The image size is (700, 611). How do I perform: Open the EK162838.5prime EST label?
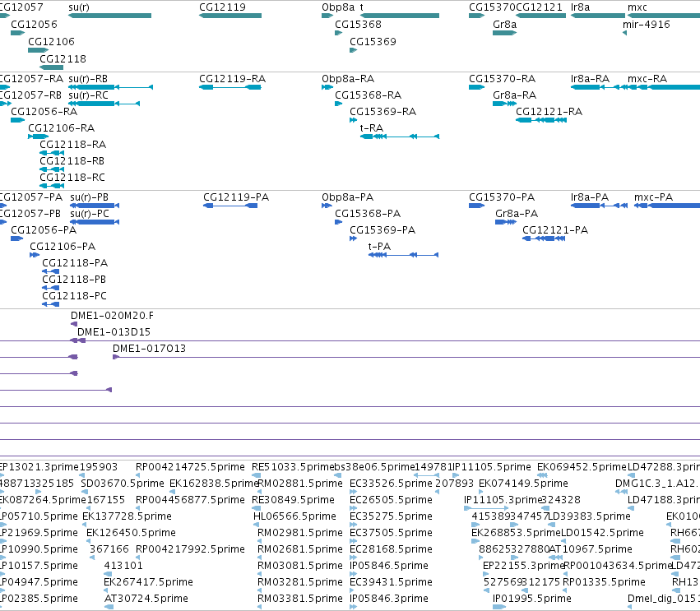(x=215, y=484)
